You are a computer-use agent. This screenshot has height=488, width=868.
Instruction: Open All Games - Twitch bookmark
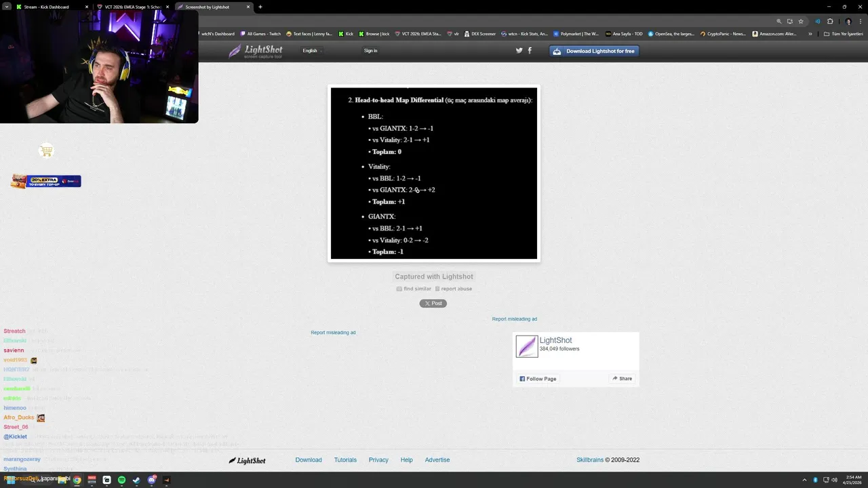260,33
